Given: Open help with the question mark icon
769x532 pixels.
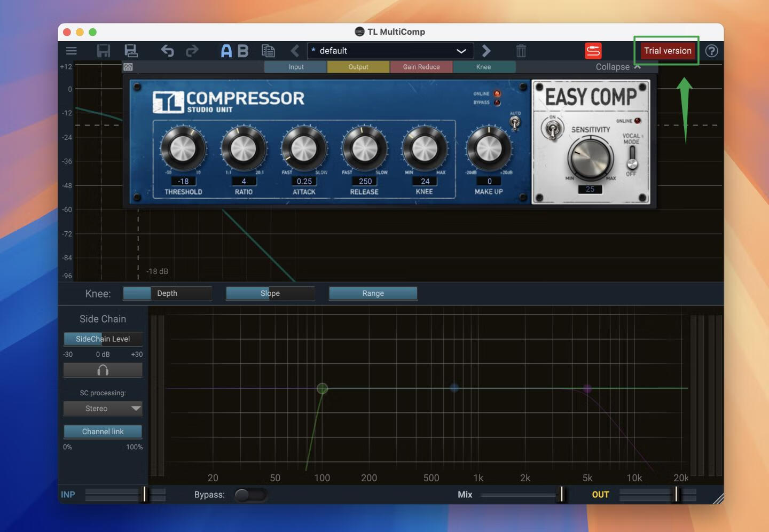Looking at the screenshot, I should click(x=711, y=51).
